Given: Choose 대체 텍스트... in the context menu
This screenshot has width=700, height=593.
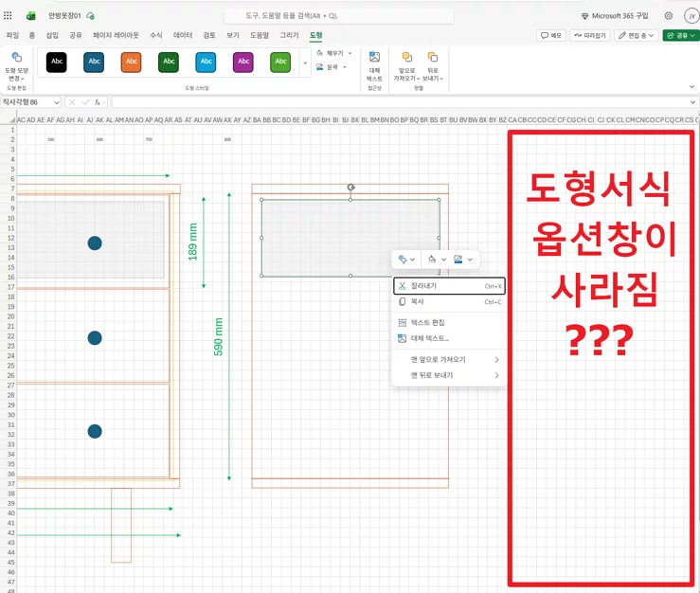Looking at the screenshot, I should pyautogui.click(x=449, y=338).
